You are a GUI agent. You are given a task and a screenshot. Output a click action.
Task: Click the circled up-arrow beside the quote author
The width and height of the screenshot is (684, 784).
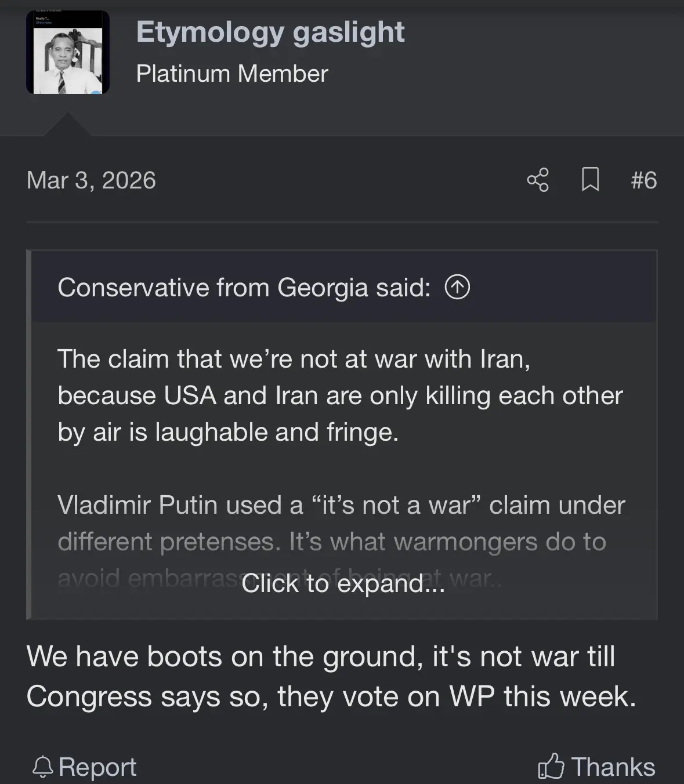pyautogui.click(x=457, y=287)
